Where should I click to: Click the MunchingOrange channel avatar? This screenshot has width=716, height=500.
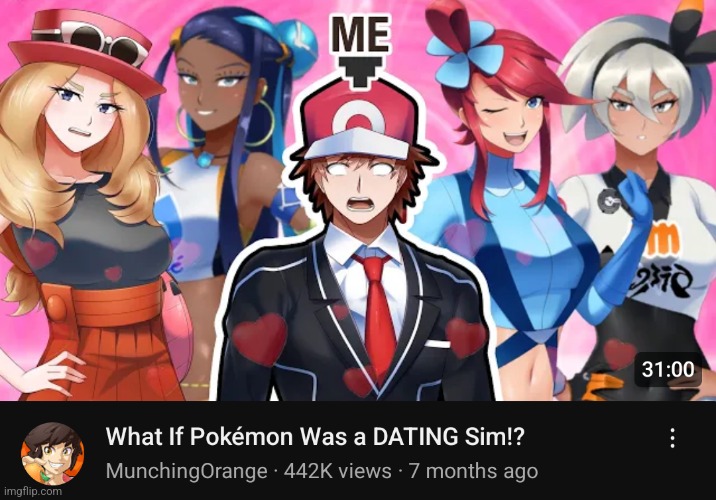pyautogui.click(x=53, y=454)
